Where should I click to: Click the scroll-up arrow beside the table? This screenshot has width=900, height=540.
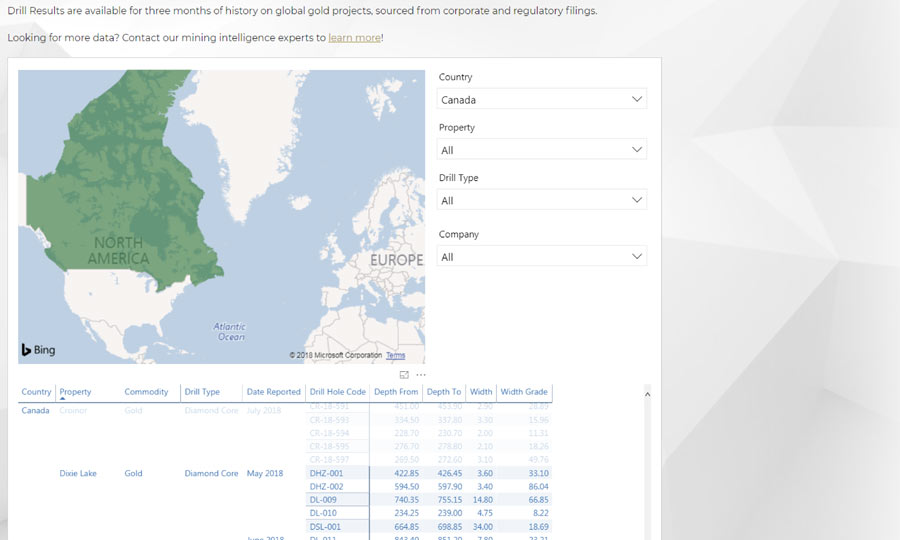click(646, 395)
